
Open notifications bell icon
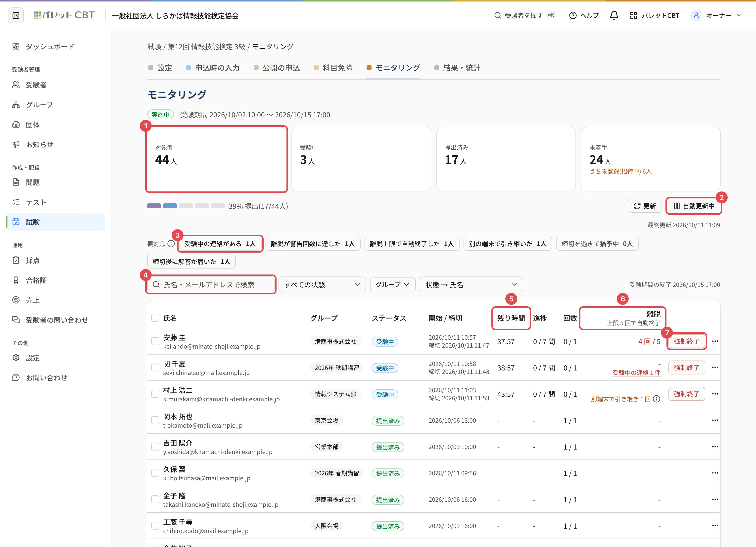pos(614,15)
